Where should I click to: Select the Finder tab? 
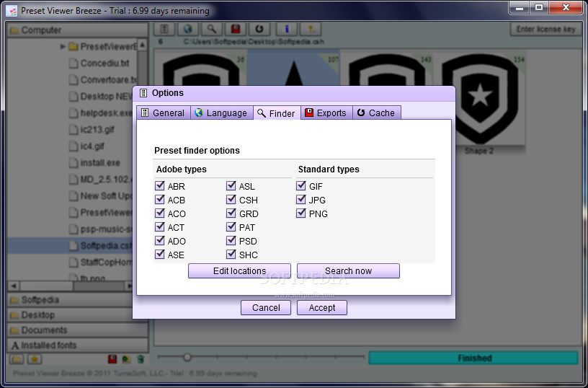pos(277,113)
